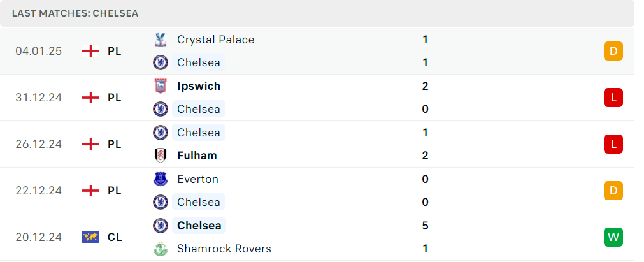The image size is (644, 262).
Task: Click the red L badge for the Ipswich match
Action: click(x=613, y=98)
